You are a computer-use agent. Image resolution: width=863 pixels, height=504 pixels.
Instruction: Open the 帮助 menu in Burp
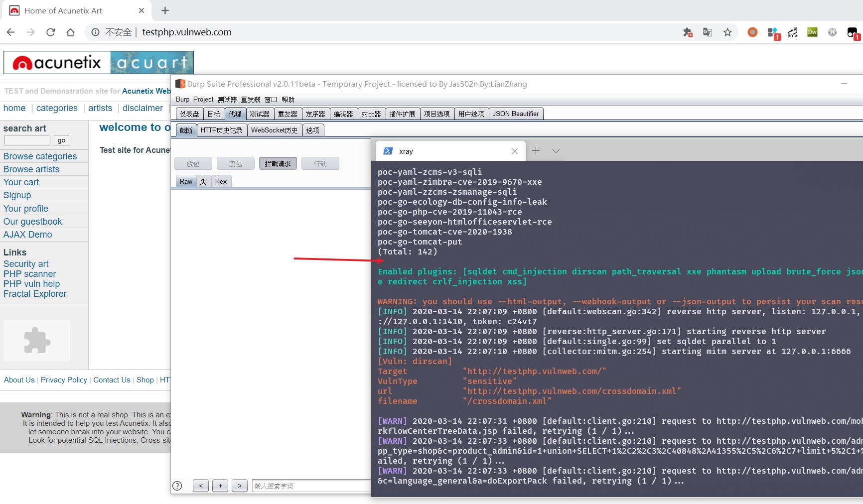[288, 100]
